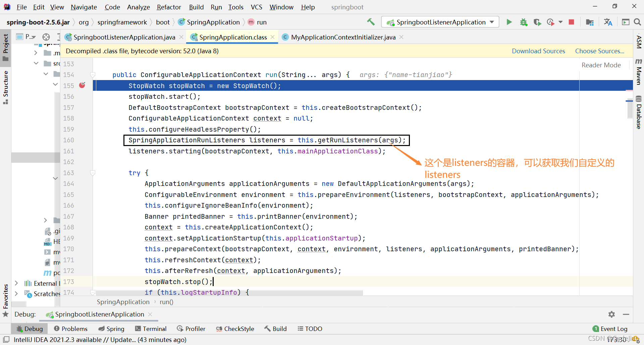Close SpringbootListenerApplication.java tab
Viewport: 644px width, 345px height.
coord(181,37)
